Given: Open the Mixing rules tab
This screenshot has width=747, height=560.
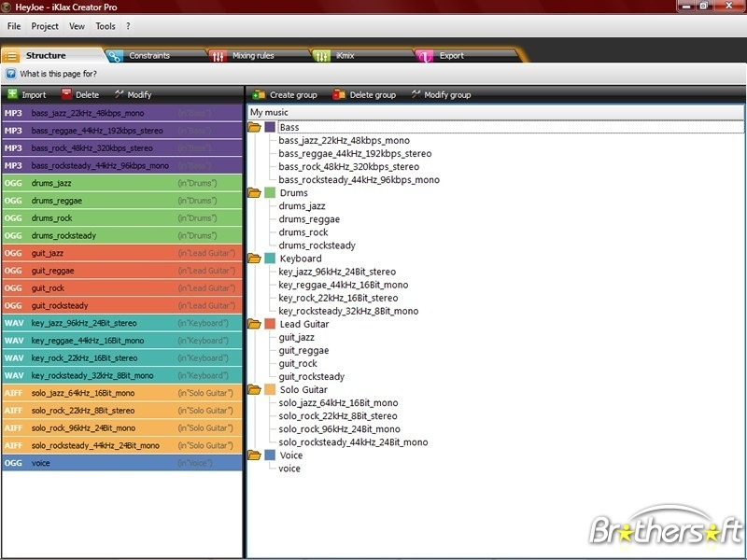Looking at the screenshot, I should (x=252, y=56).
